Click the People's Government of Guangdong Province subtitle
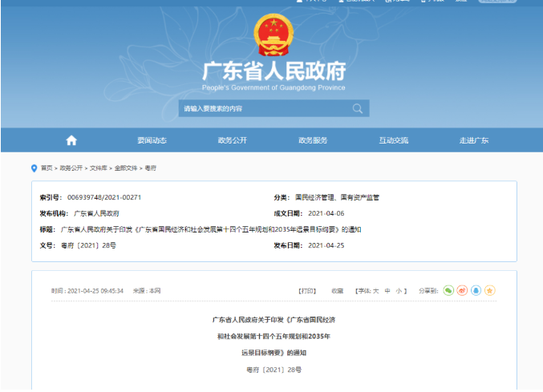Viewport: 543px width, 392px height. (x=274, y=87)
